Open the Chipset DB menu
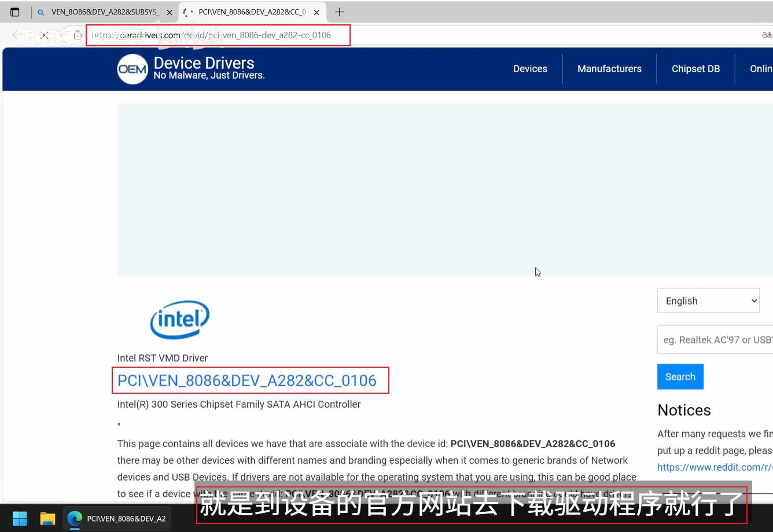Image resolution: width=773 pixels, height=532 pixels. [695, 69]
